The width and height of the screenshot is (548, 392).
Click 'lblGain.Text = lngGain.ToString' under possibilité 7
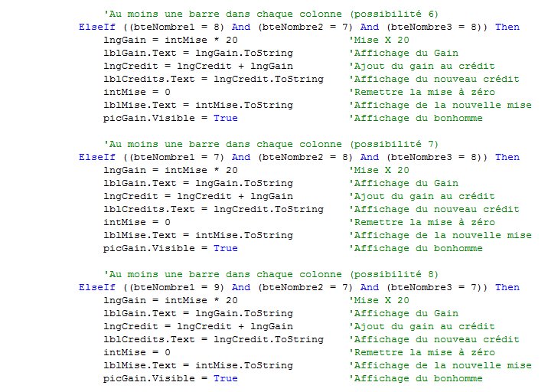click(x=198, y=183)
